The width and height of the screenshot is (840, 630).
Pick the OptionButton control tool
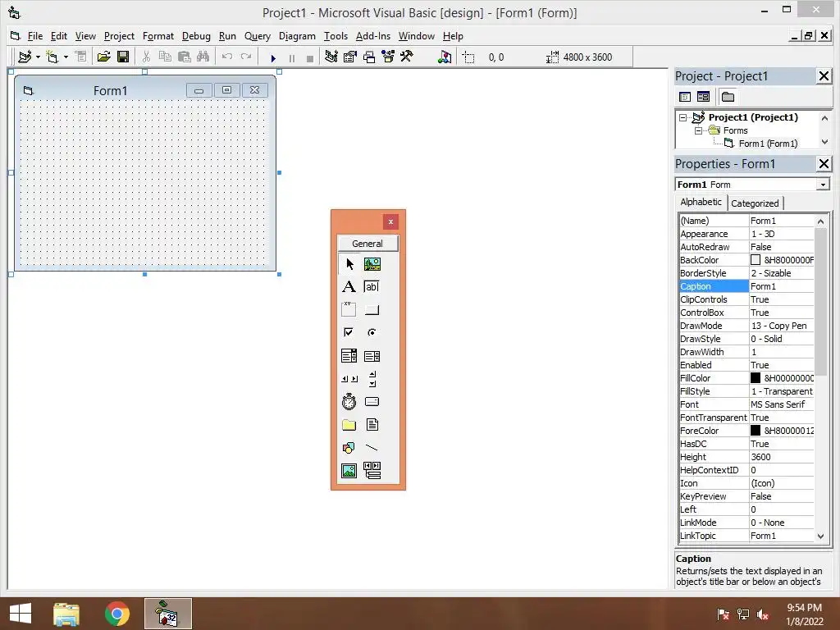pos(372,332)
